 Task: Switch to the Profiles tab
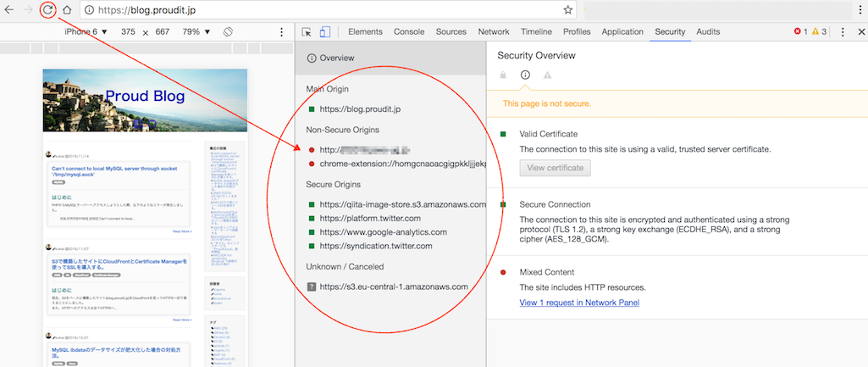pyautogui.click(x=577, y=31)
